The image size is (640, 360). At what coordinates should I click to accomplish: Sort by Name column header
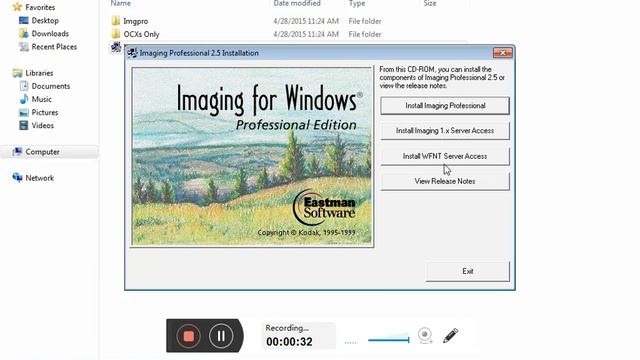121,3
